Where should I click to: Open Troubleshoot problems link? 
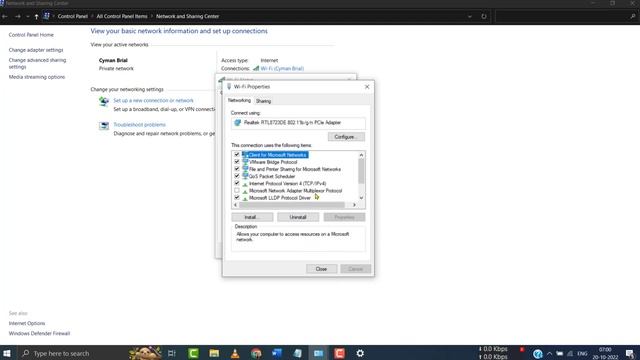[x=140, y=124]
